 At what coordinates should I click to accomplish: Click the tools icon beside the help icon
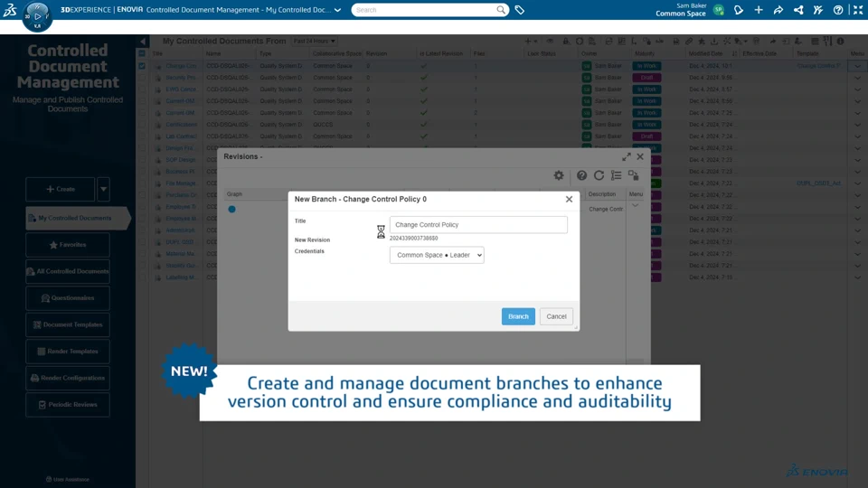coord(818,10)
